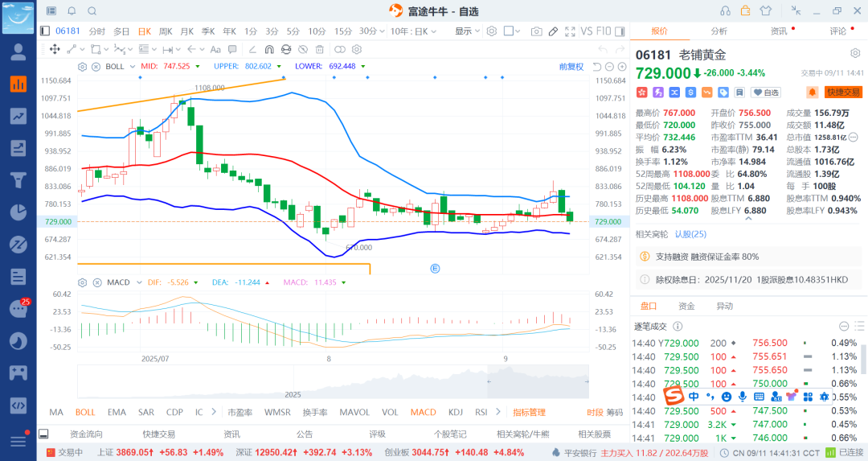Toggle the 自选 watchlist heart button

tap(766, 93)
